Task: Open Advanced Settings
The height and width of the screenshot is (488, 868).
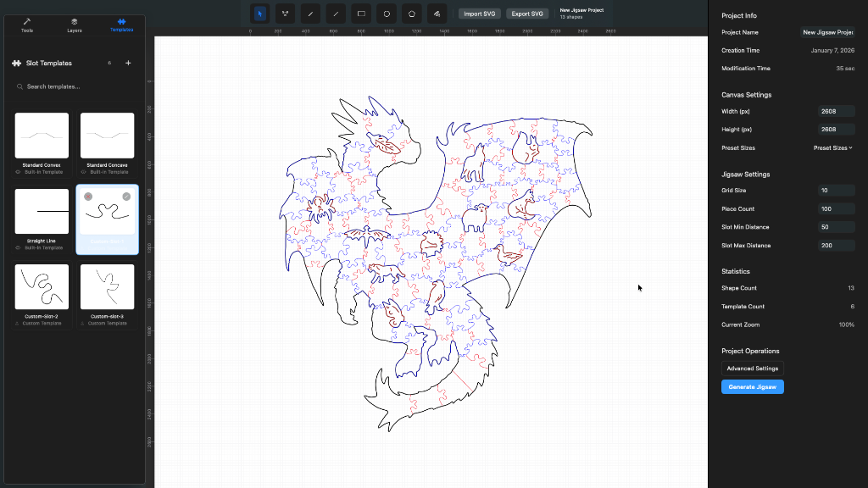Action: (752, 368)
